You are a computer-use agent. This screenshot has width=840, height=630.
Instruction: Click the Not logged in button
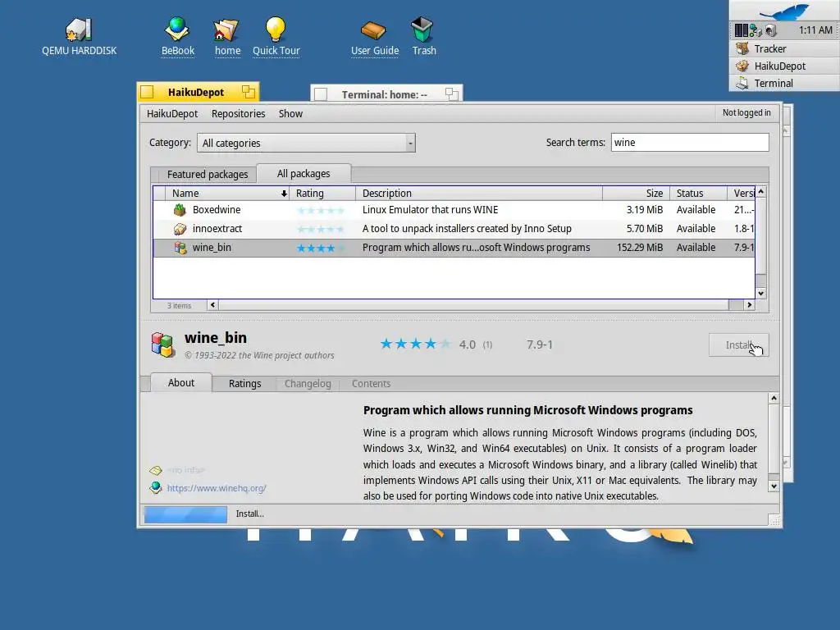[x=746, y=112]
